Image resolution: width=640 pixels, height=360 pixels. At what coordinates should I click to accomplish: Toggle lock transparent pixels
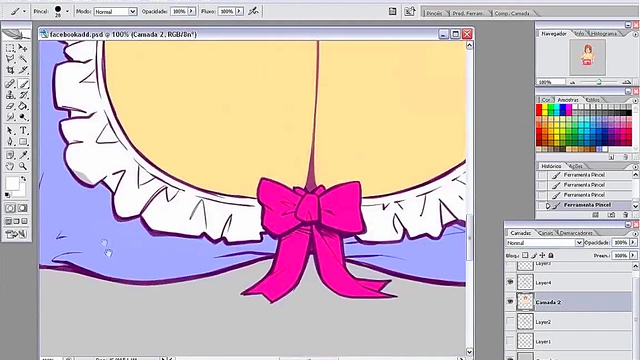(x=525, y=256)
